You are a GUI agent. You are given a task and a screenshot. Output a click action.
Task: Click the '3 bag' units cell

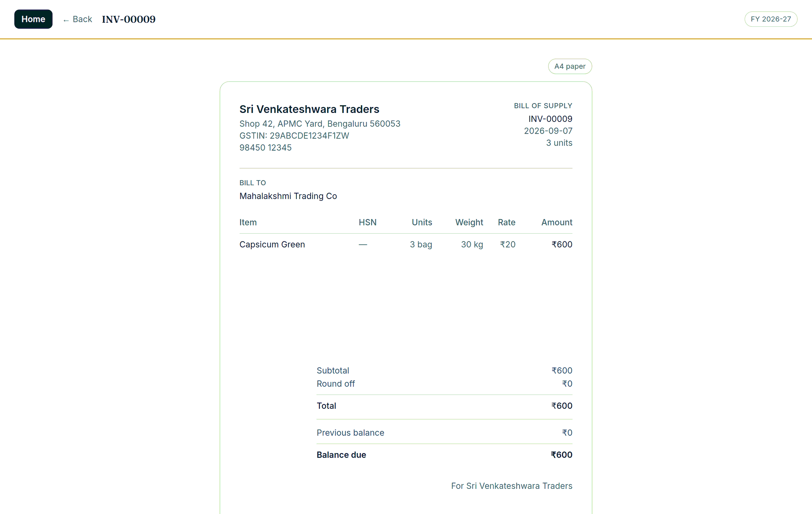click(421, 245)
